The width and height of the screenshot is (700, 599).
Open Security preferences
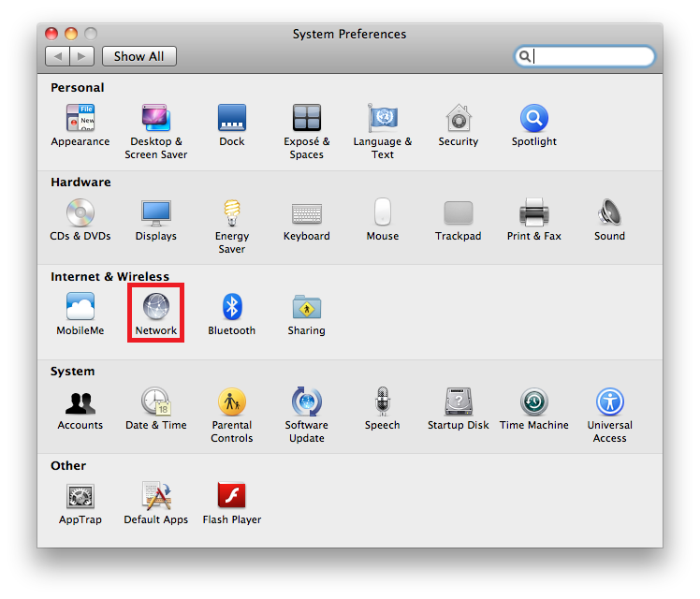458,119
